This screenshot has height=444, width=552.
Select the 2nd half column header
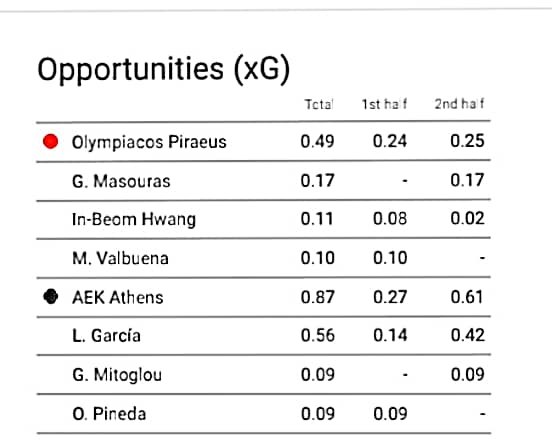coord(459,104)
